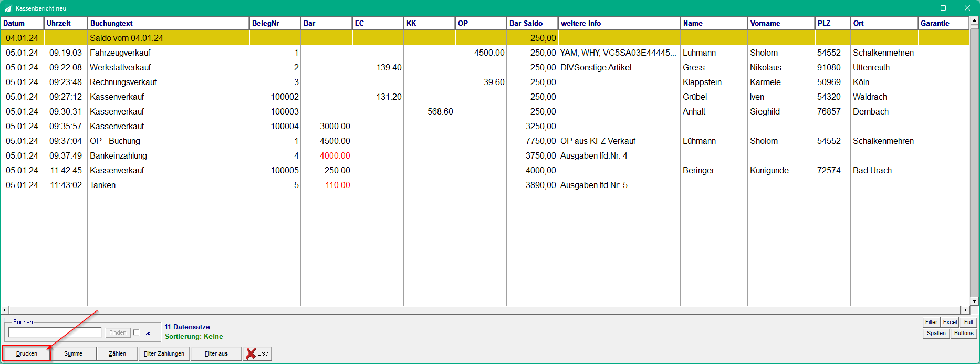
Task: Select the Saldo vom 04.01.24 row
Action: pyautogui.click(x=485, y=38)
